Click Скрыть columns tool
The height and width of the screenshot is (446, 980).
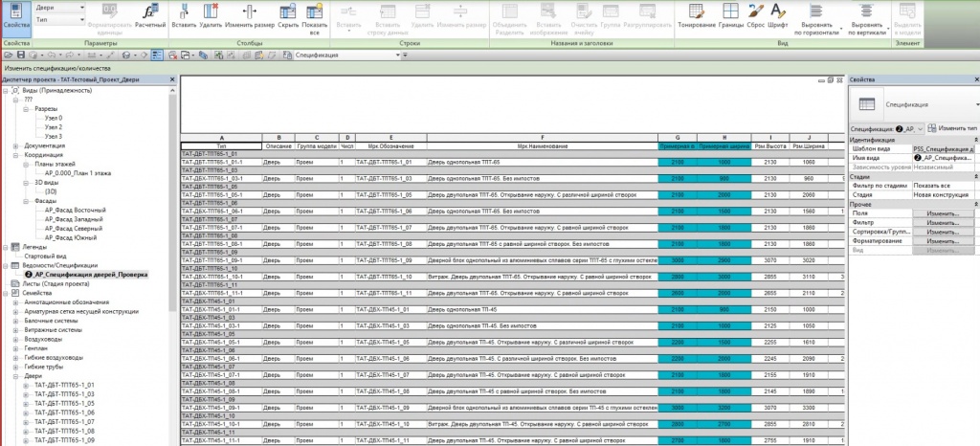287,16
